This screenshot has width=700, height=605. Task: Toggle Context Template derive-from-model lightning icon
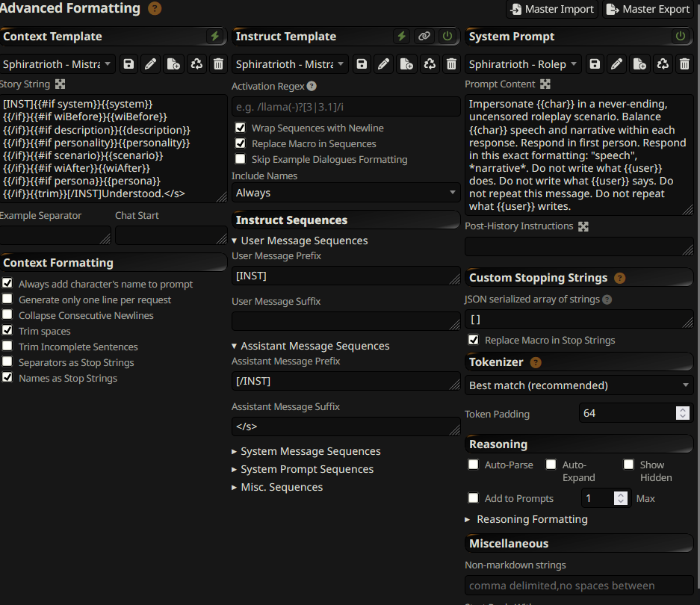(x=215, y=36)
